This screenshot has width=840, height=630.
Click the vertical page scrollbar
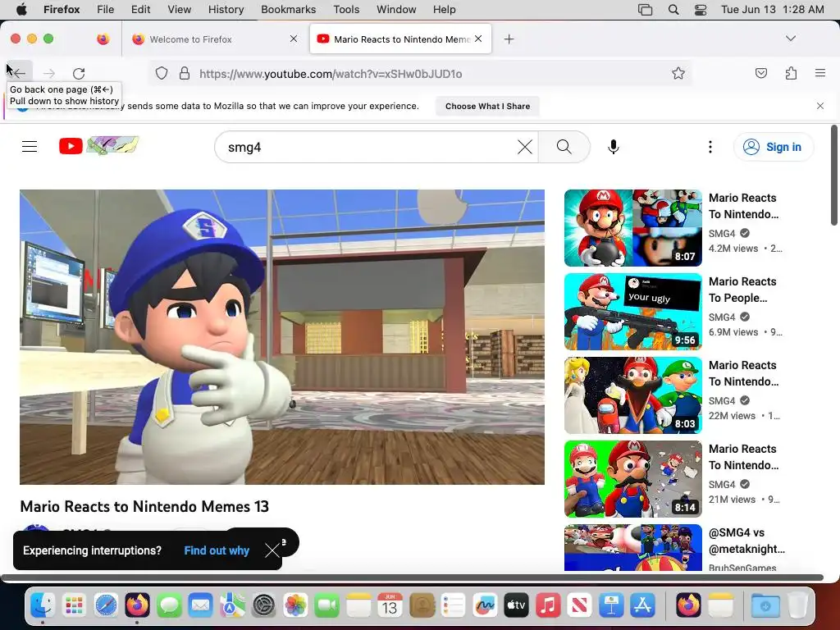click(833, 175)
